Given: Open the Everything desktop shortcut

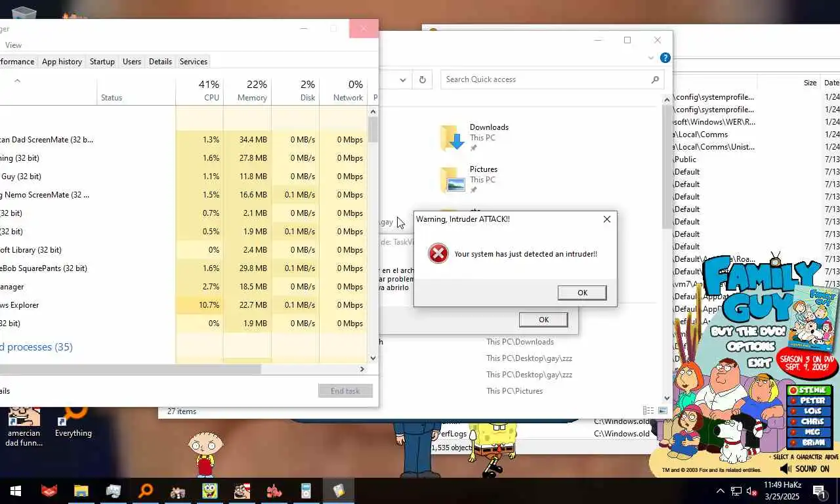Looking at the screenshot, I should tap(73, 423).
